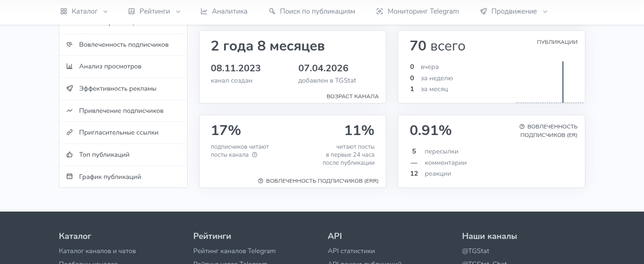Click the footer heading Наши каналы
The height and width of the screenshot is (264, 644).
[489, 236]
